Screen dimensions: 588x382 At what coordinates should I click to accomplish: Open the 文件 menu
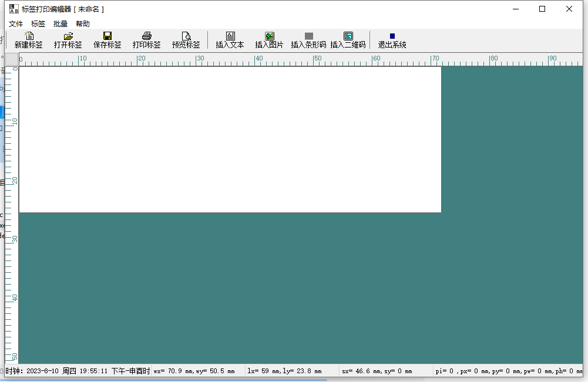pos(16,24)
